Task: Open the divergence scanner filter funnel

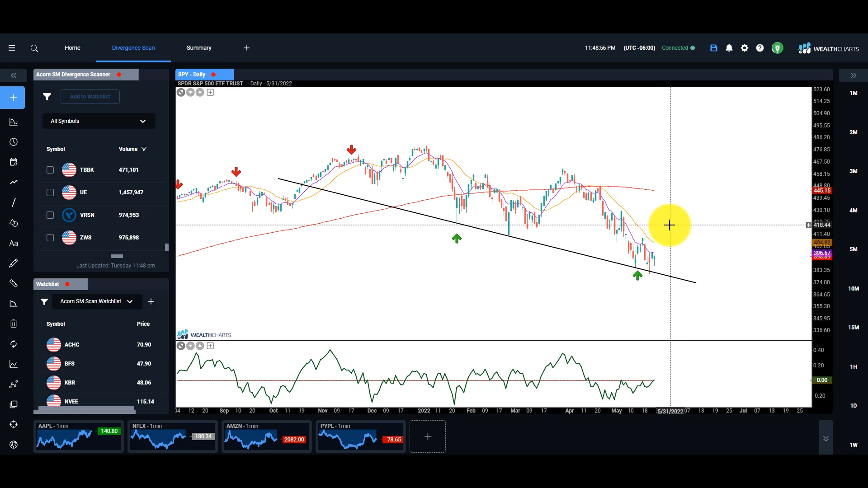Action: pos(47,97)
